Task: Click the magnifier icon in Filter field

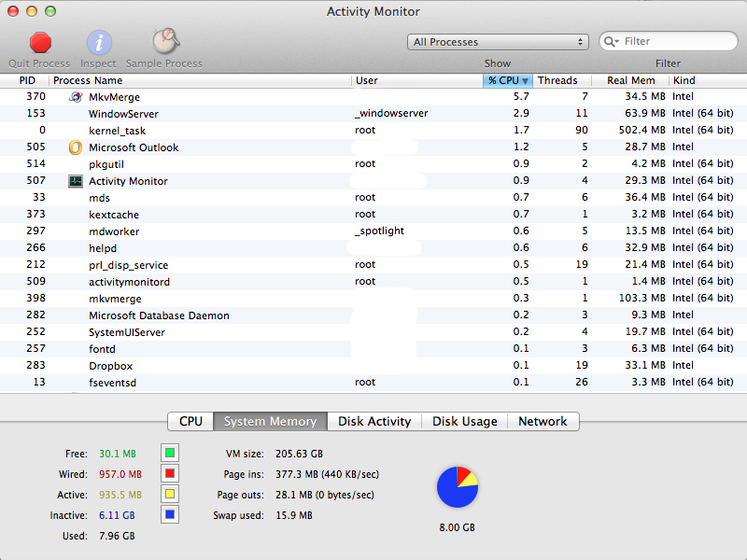Action: (x=611, y=41)
